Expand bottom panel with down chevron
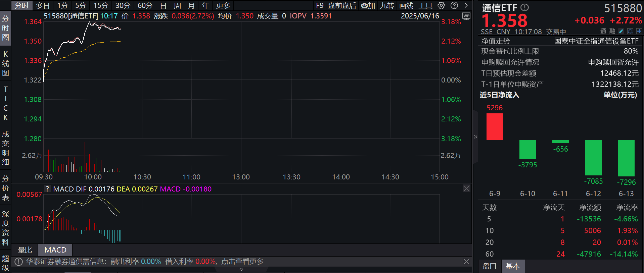 [241, 269]
